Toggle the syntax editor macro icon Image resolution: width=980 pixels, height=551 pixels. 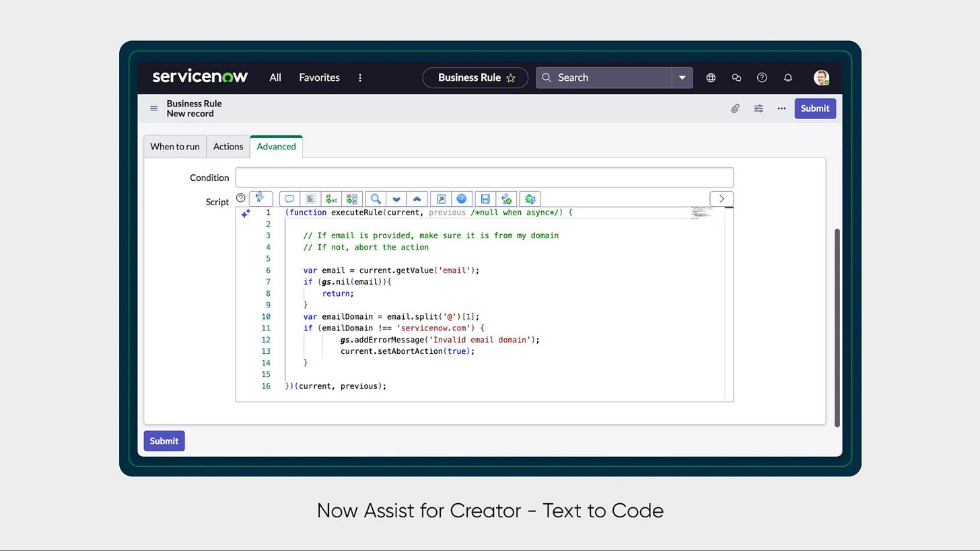coord(260,198)
